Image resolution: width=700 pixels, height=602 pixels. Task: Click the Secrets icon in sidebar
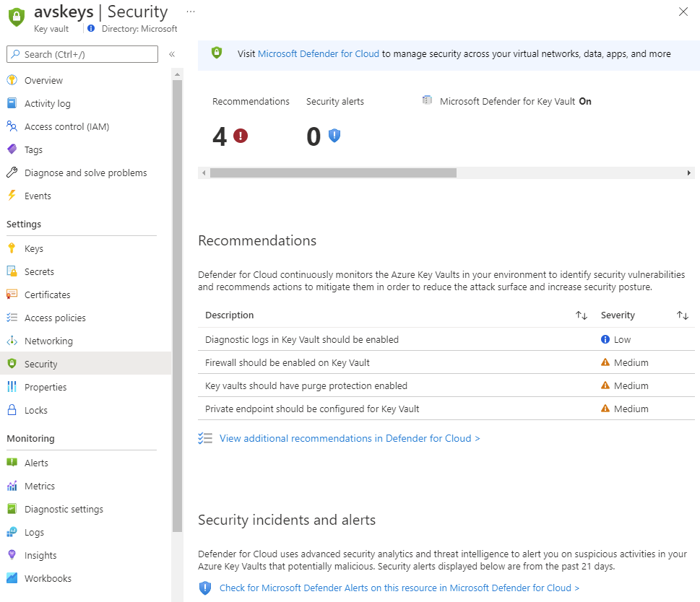point(12,271)
